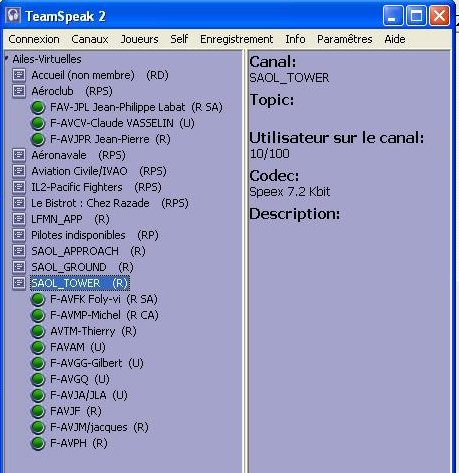Screen dimensions: 459x473
Task: Select the SAOL_GROUND channel
Action: tap(82, 267)
